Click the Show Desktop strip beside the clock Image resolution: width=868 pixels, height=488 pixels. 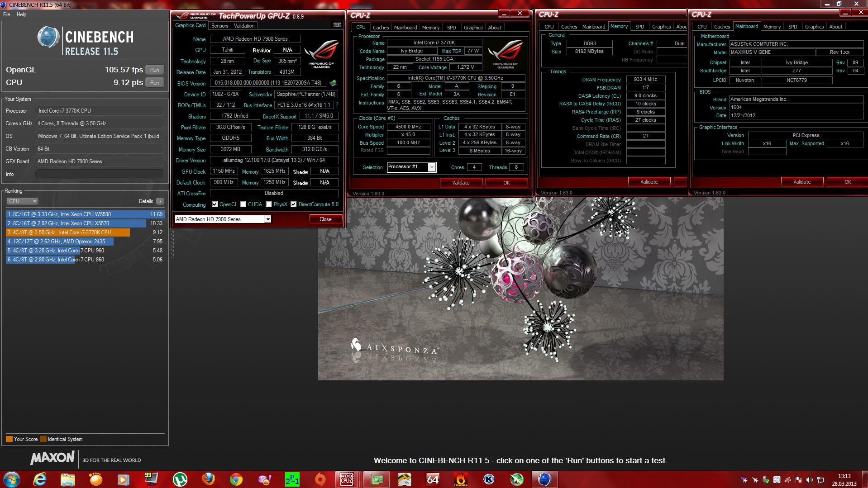point(865,479)
